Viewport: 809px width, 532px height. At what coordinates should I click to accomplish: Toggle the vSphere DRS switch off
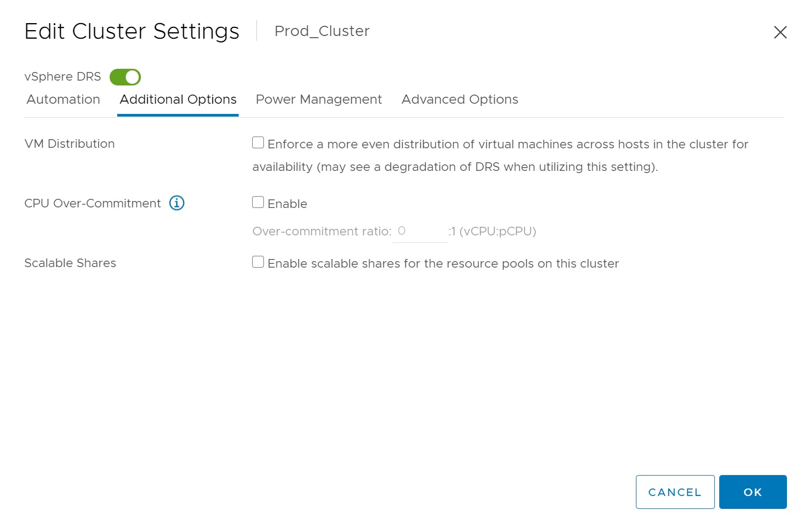[x=125, y=77]
